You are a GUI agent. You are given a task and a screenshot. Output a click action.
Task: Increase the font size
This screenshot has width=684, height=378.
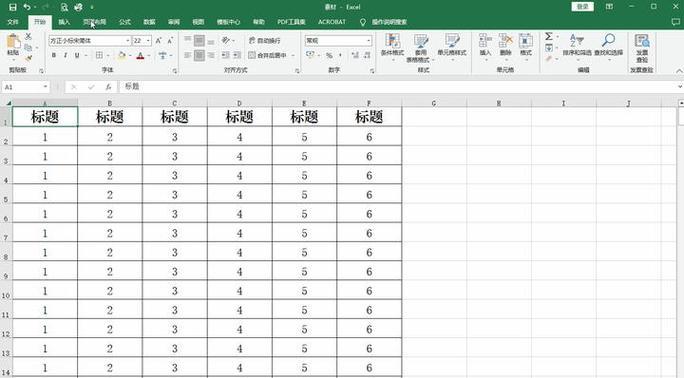(x=159, y=41)
